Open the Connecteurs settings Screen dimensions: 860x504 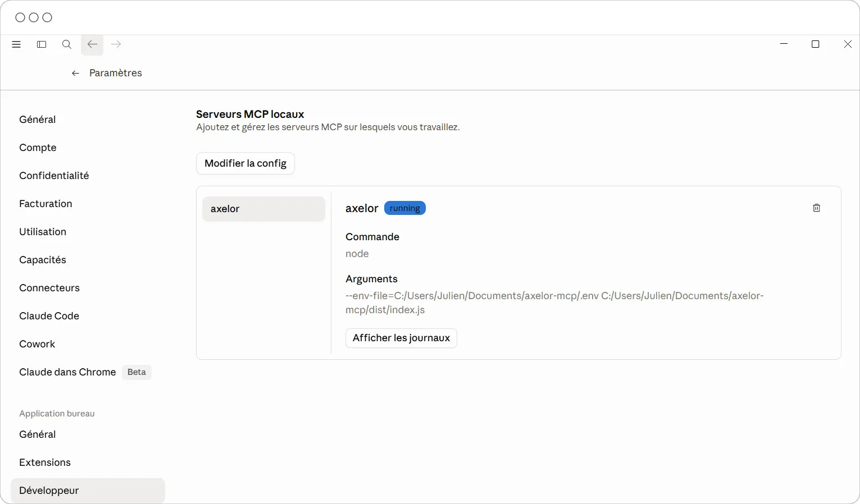click(x=49, y=288)
